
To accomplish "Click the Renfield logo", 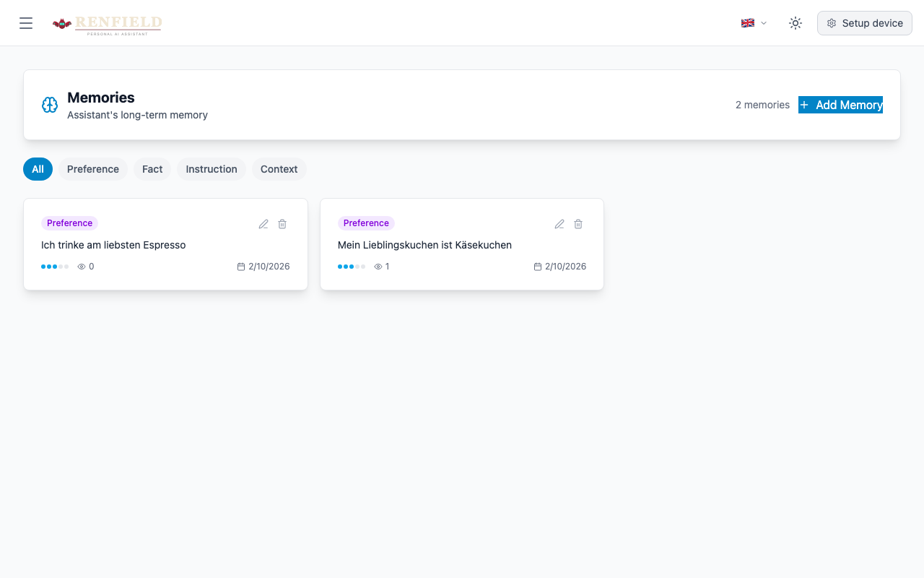I will tap(107, 24).
